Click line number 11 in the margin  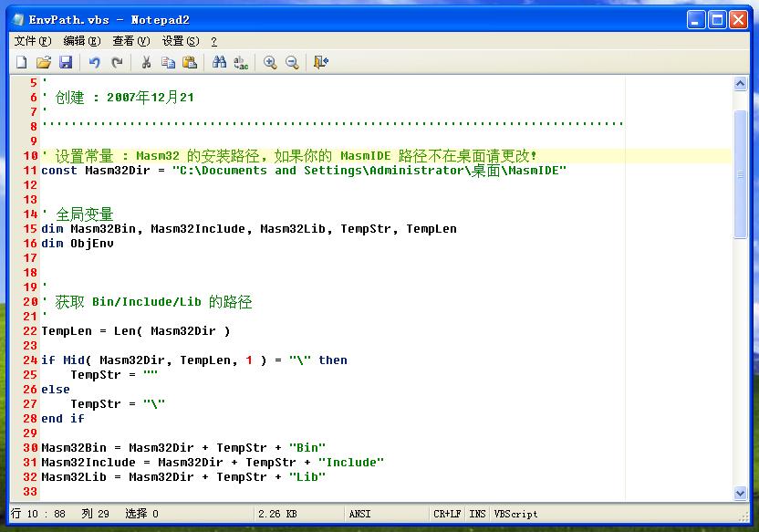(30, 171)
